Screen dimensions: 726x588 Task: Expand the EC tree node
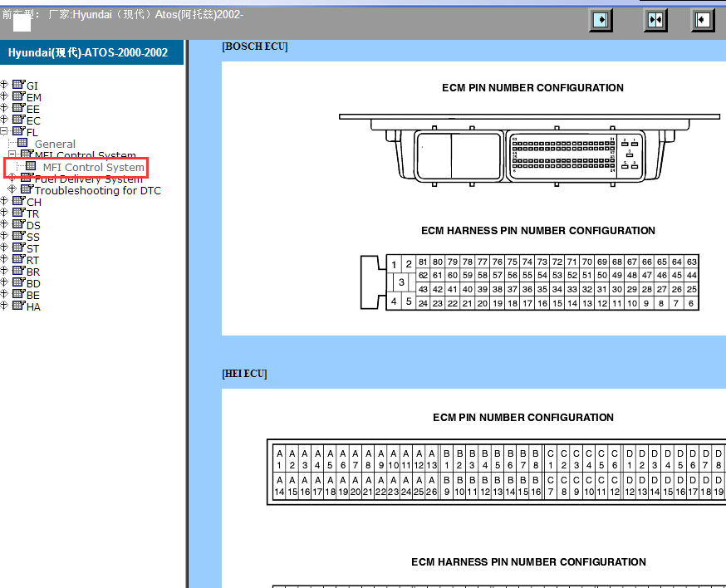pos(4,119)
